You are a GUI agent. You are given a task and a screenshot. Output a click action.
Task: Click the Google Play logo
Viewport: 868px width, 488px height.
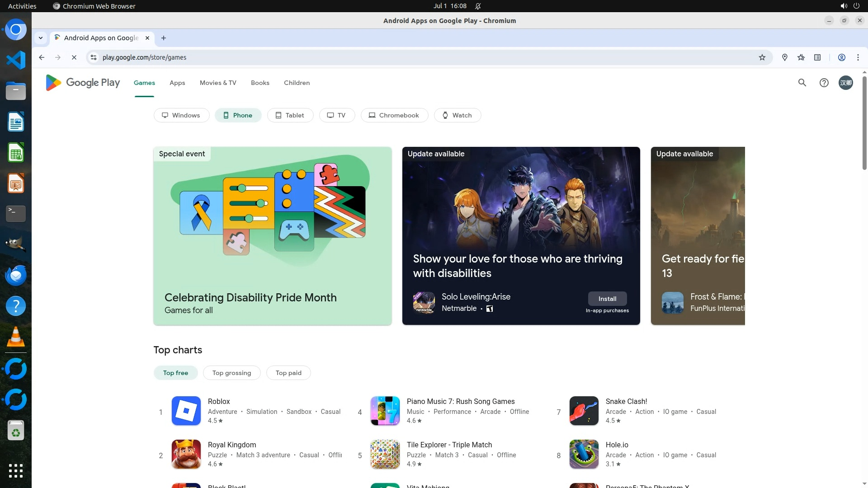[x=83, y=83]
